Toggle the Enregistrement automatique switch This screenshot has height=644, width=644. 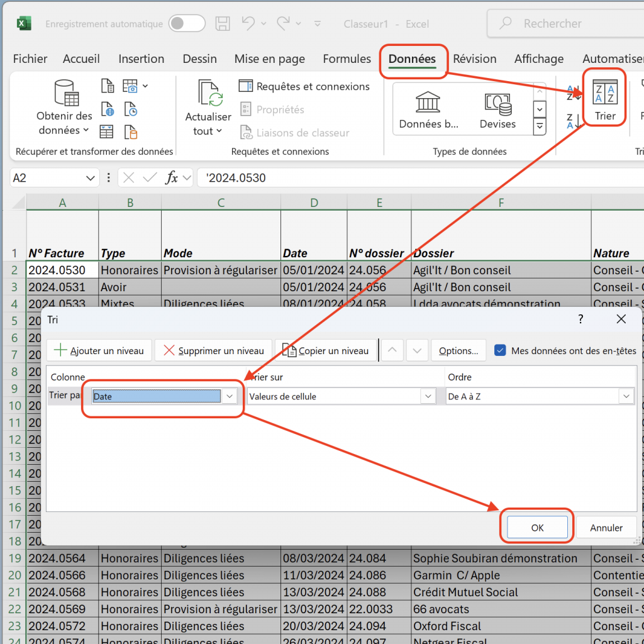coord(187,24)
